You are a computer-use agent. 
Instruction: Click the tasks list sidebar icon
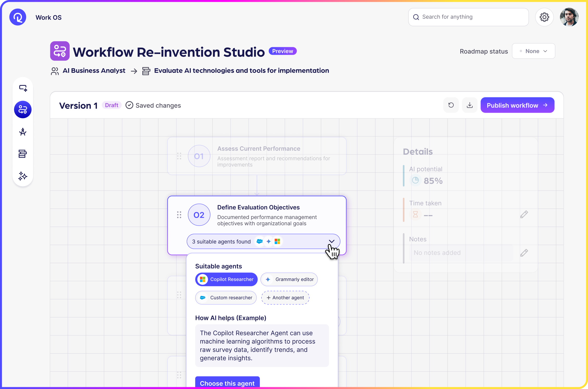pos(23,154)
